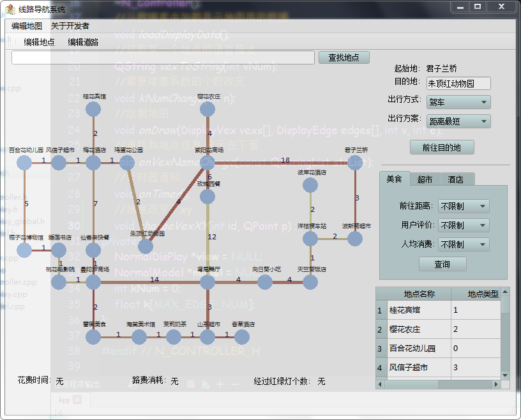Click the 线路导航系统 title bar app icon

(10, 9)
